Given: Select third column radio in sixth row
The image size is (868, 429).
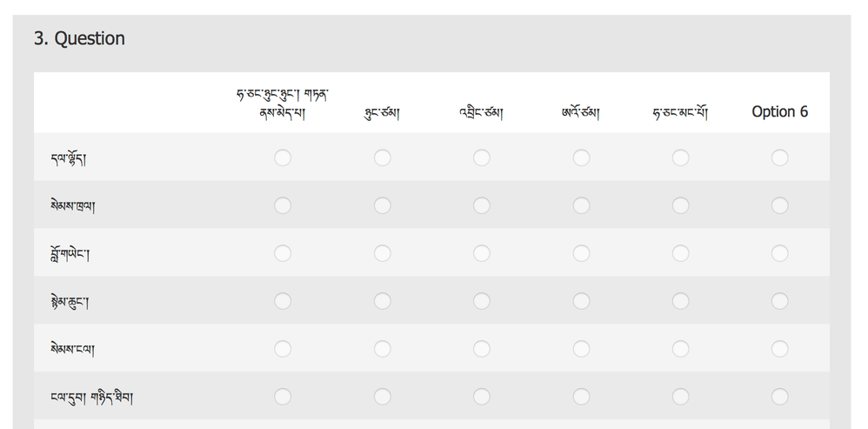Looking at the screenshot, I should click(482, 397).
